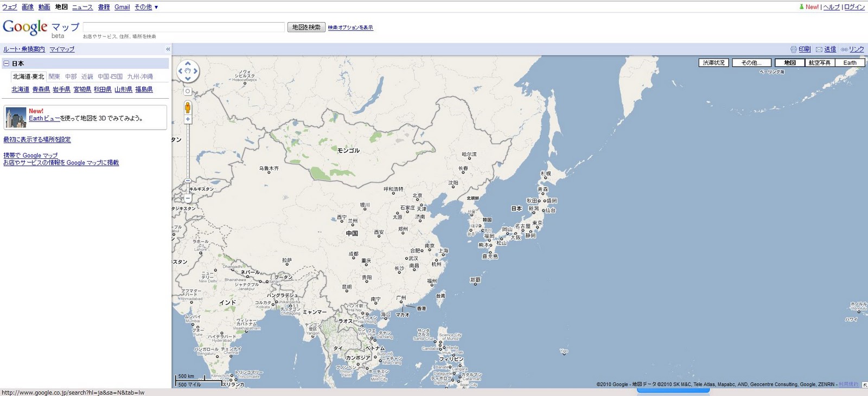Switch map view to 航空写真

coord(820,63)
